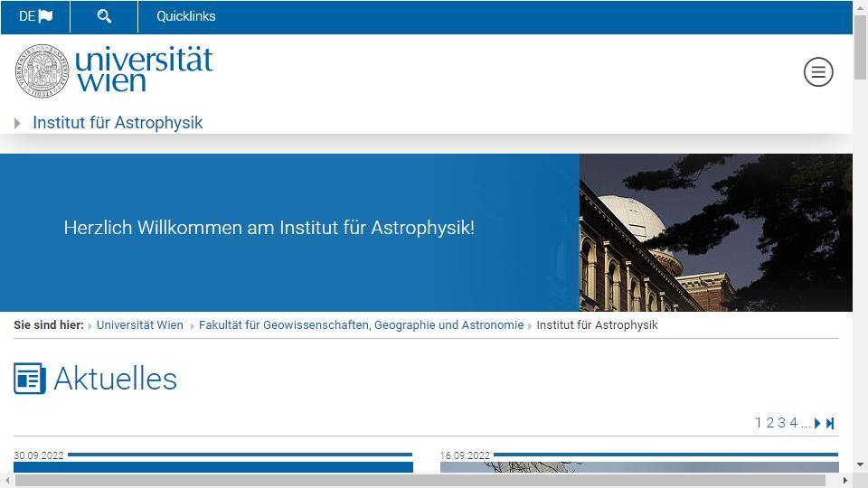Go to news page 2
This screenshot has height=488, width=868.
[769, 423]
